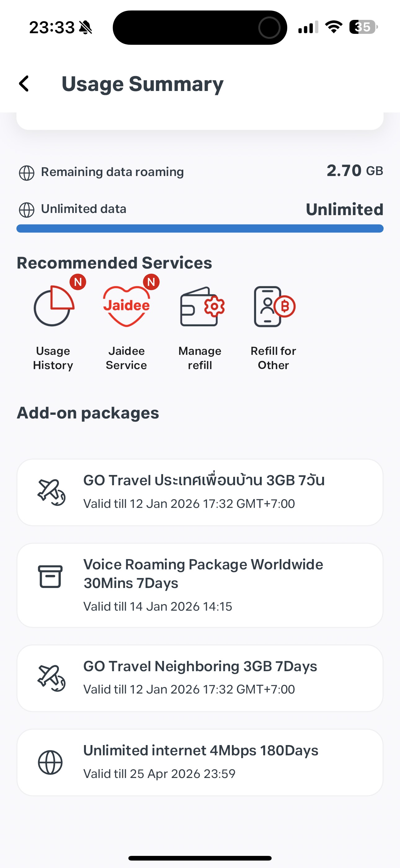Tap the Usage History label text

(53, 358)
